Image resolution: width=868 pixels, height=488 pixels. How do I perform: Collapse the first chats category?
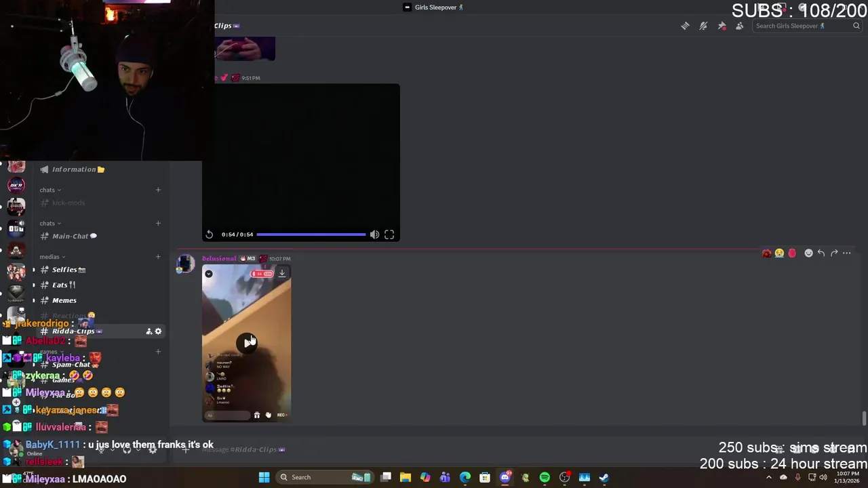pyautogui.click(x=50, y=190)
